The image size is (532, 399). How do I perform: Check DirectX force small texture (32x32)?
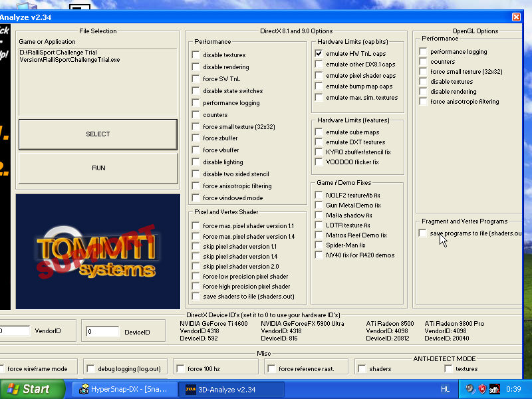point(196,126)
